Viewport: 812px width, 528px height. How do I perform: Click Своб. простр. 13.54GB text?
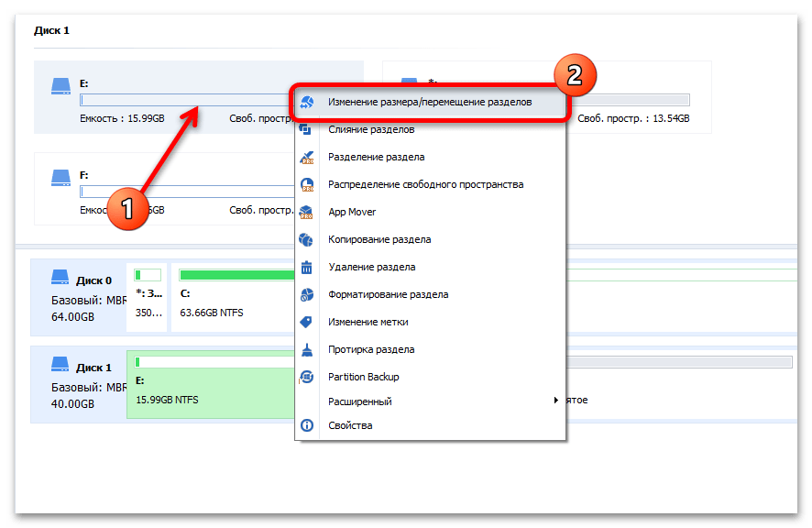point(633,118)
